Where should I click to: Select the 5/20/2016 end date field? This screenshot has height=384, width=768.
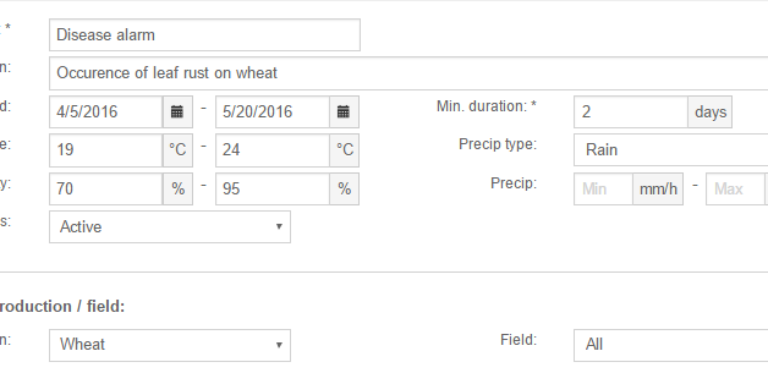pos(272,112)
